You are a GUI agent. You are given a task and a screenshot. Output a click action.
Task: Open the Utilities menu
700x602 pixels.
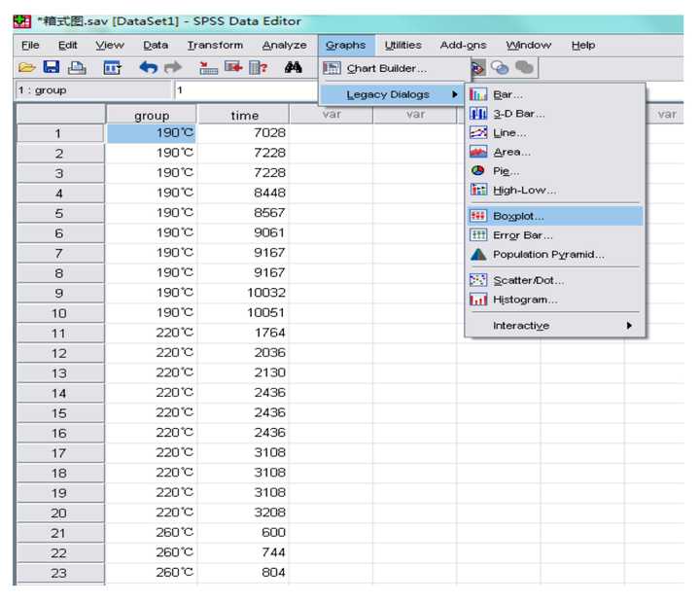(403, 45)
